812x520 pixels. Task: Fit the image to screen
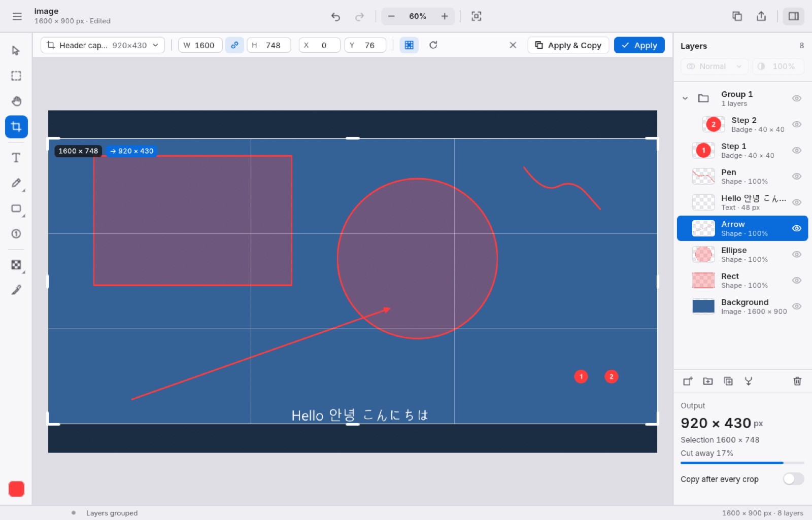(x=476, y=16)
